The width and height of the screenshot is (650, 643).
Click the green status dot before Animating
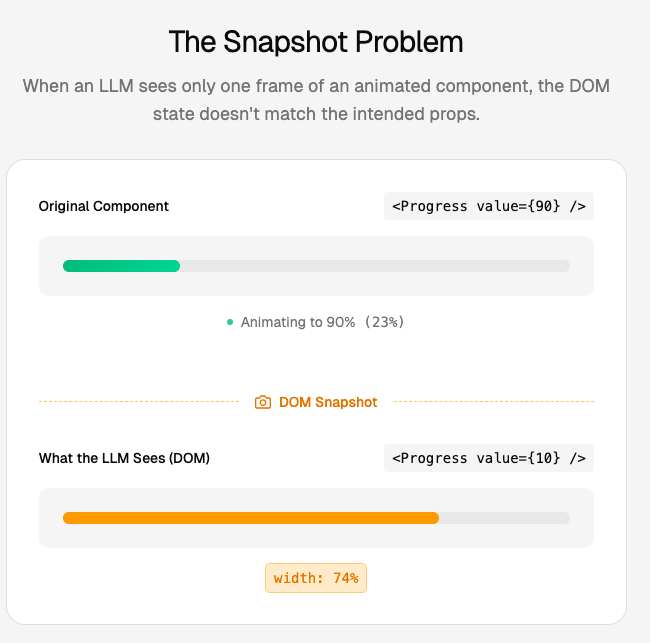[x=230, y=322]
